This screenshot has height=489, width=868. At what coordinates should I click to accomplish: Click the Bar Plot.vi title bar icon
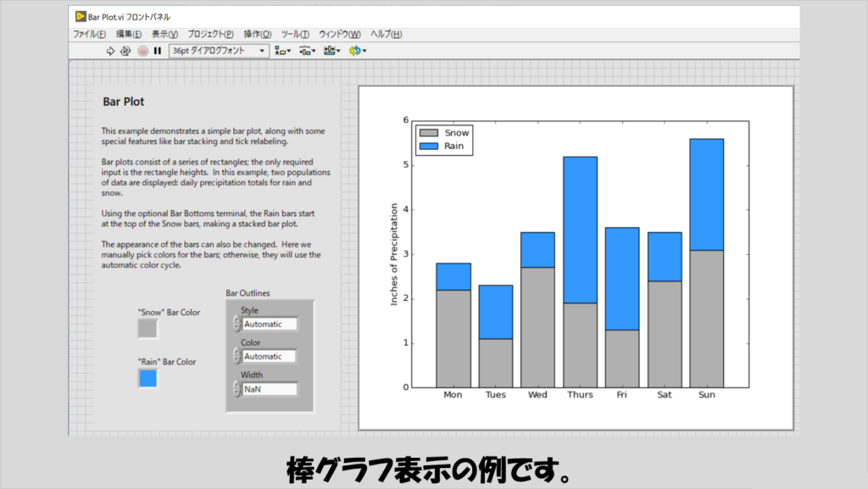point(80,17)
